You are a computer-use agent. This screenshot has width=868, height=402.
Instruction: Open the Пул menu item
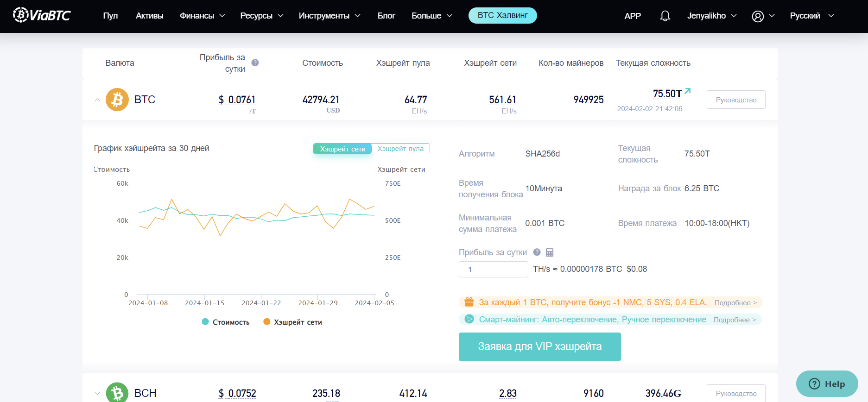(x=110, y=16)
